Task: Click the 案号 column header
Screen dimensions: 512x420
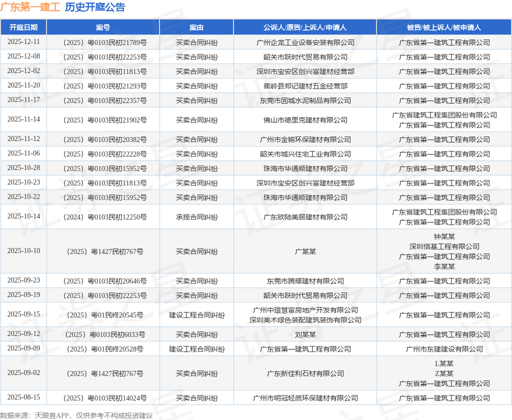Action: [x=103, y=27]
